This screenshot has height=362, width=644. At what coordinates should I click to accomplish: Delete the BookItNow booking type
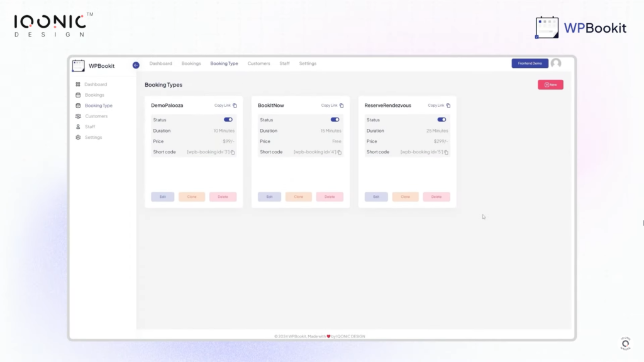point(330,197)
